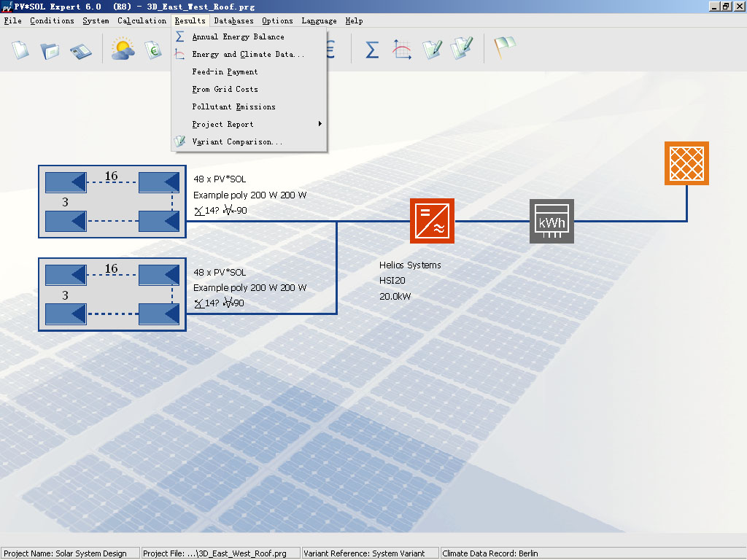
Task: Click the PV*SOL application icon in title bar
Action: tap(7, 7)
